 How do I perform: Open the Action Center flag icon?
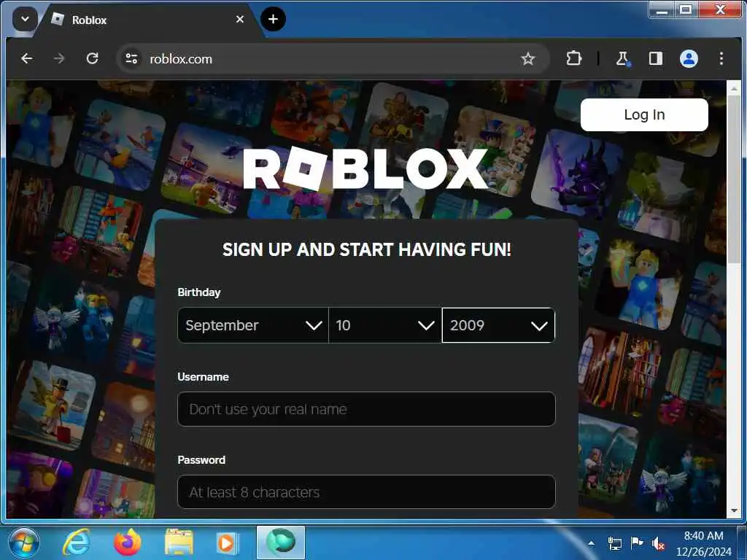636,542
